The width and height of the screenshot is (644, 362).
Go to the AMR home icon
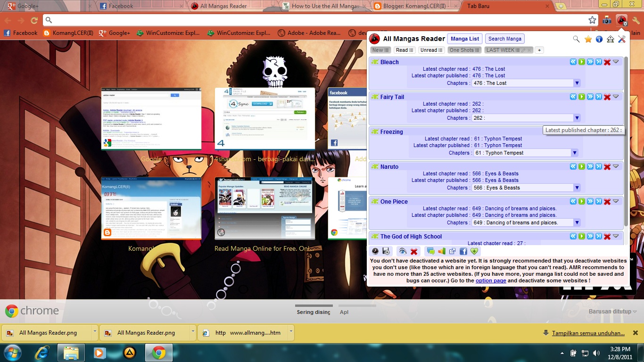pos(611,39)
